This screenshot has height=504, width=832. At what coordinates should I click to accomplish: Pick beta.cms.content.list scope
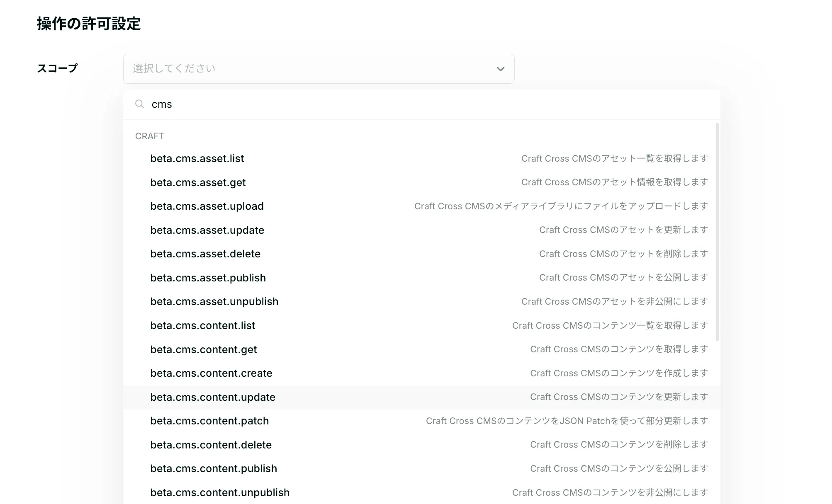pyautogui.click(x=421, y=325)
